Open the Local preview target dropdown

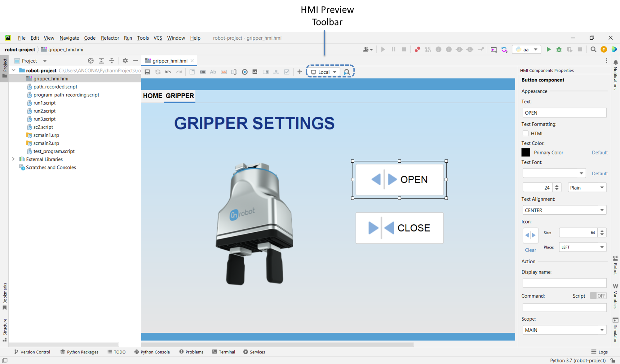tap(324, 72)
